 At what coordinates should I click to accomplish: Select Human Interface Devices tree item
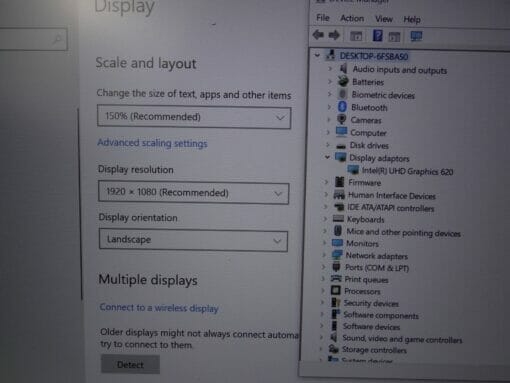tap(392, 196)
